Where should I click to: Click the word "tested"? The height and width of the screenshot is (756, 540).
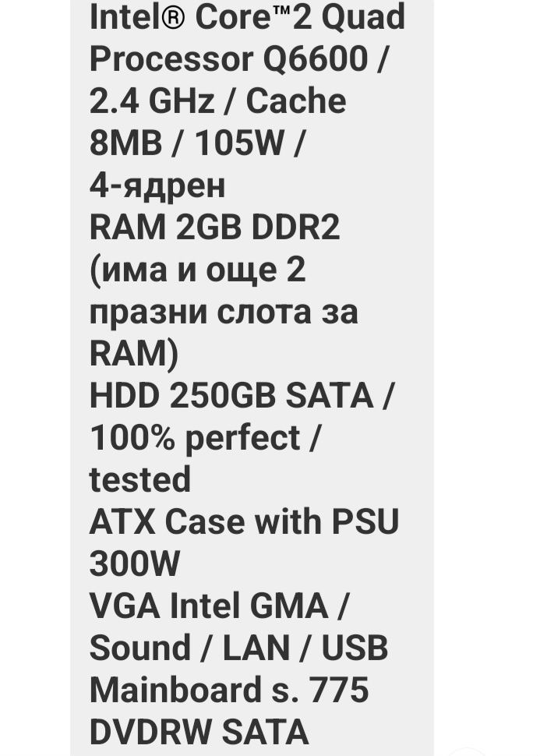pyautogui.click(x=140, y=480)
